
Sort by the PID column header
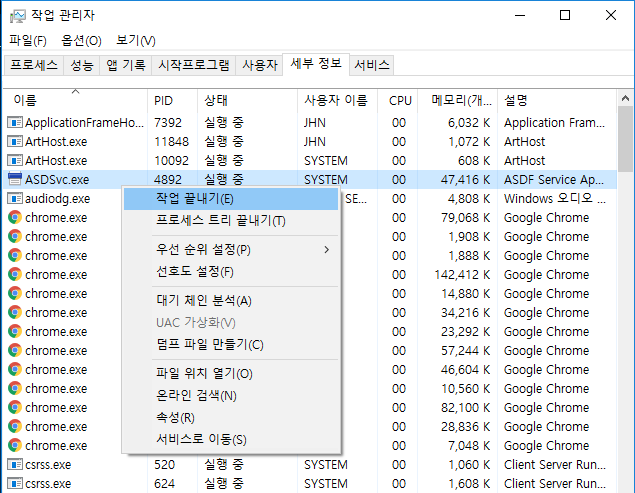tap(173, 100)
